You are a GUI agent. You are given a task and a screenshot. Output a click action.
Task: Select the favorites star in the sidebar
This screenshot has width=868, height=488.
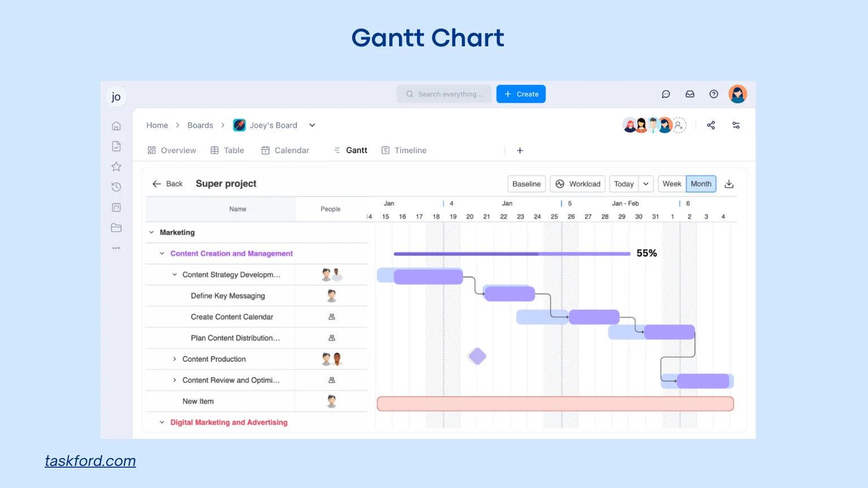[x=116, y=166]
